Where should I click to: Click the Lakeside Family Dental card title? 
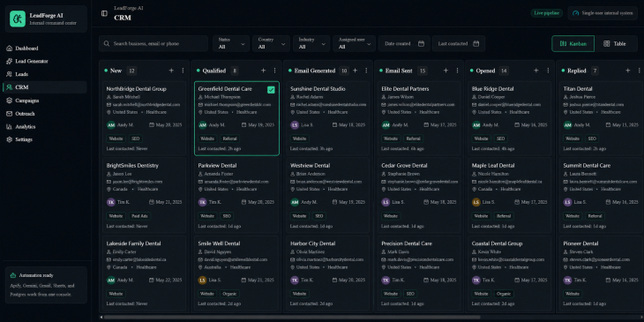(133, 243)
